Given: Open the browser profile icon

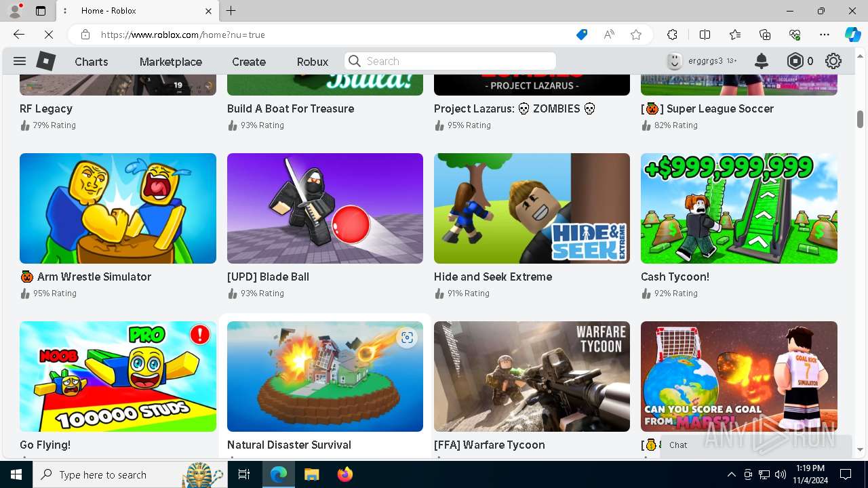Looking at the screenshot, I should click(15, 11).
